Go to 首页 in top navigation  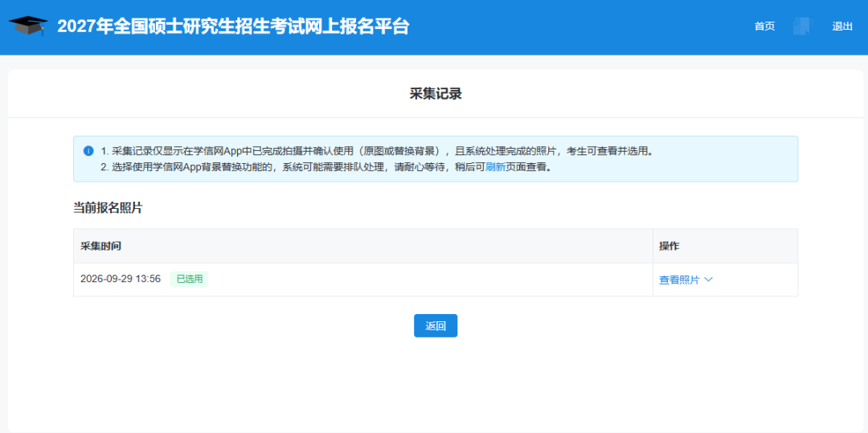[764, 27]
